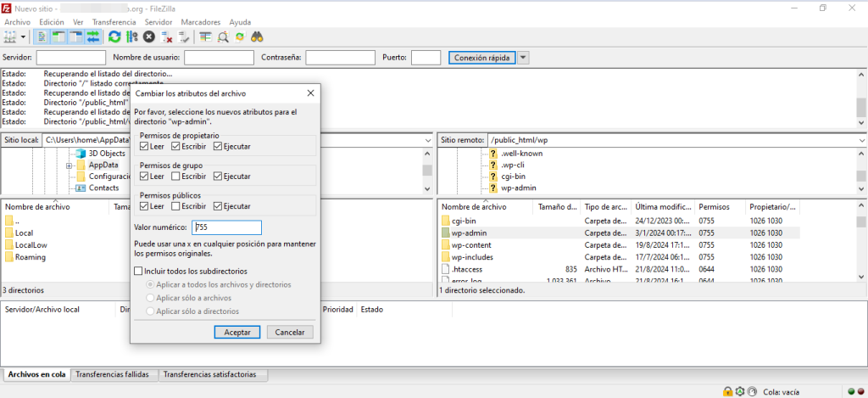Click the Contraseña input field
This screenshot has width=868, height=398.
coord(340,58)
